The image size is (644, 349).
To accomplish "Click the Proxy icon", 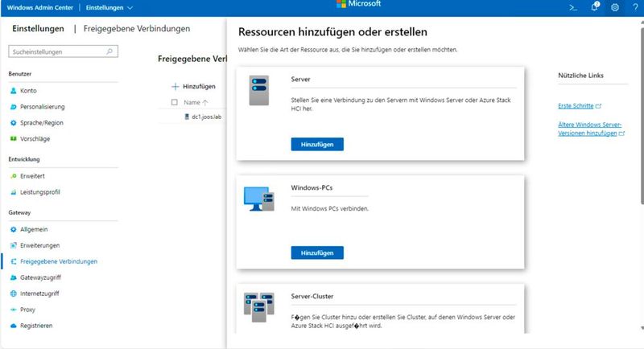I will point(13,310).
